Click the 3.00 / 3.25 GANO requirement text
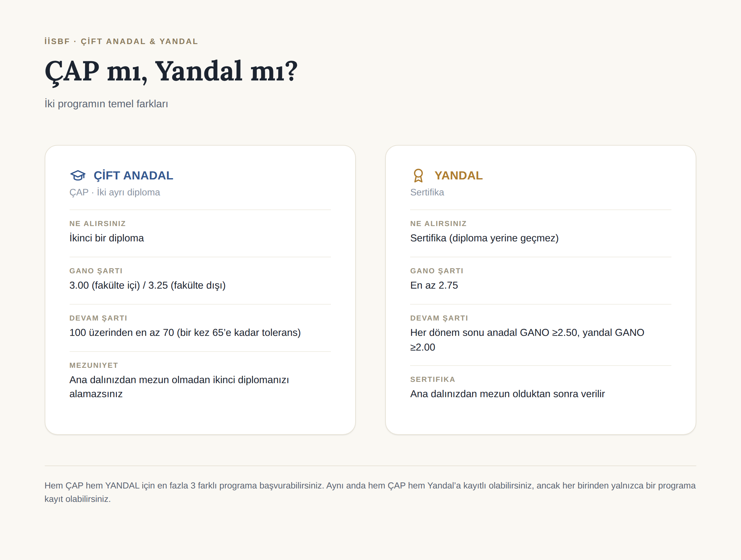This screenshot has width=741, height=560. (147, 285)
